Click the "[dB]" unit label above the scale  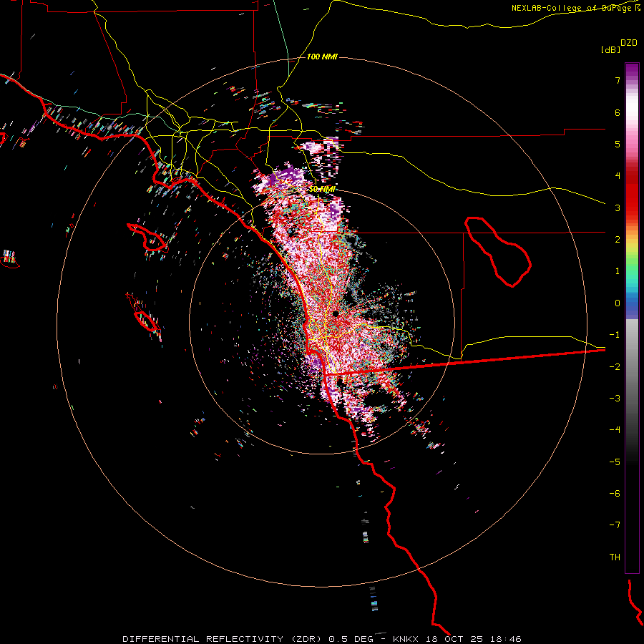pos(611,49)
